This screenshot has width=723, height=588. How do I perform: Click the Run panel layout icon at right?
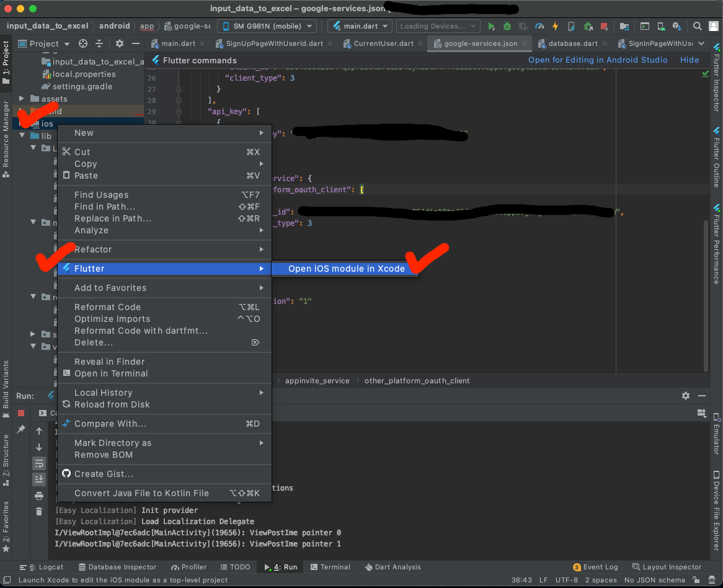pos(702,413)
